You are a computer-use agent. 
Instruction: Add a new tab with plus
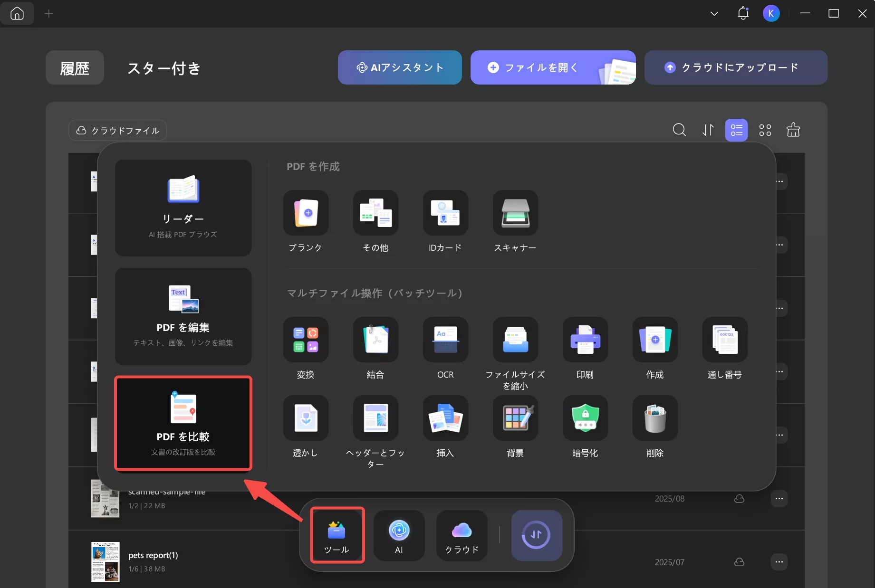[x=49, y=14]
